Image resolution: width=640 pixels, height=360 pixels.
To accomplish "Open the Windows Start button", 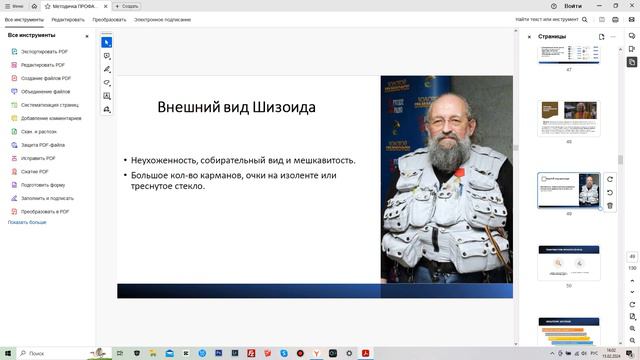I will click(x=8, y=353).
